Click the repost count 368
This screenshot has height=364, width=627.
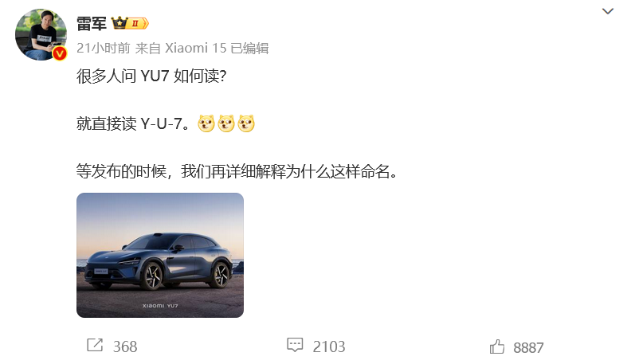click(x=125, y=346)
